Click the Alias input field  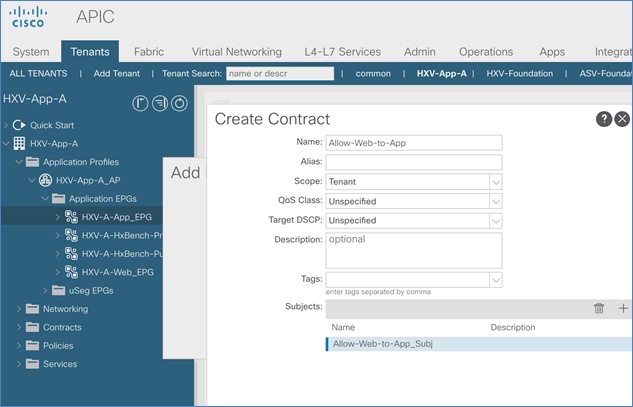click(x=414, y=162)
